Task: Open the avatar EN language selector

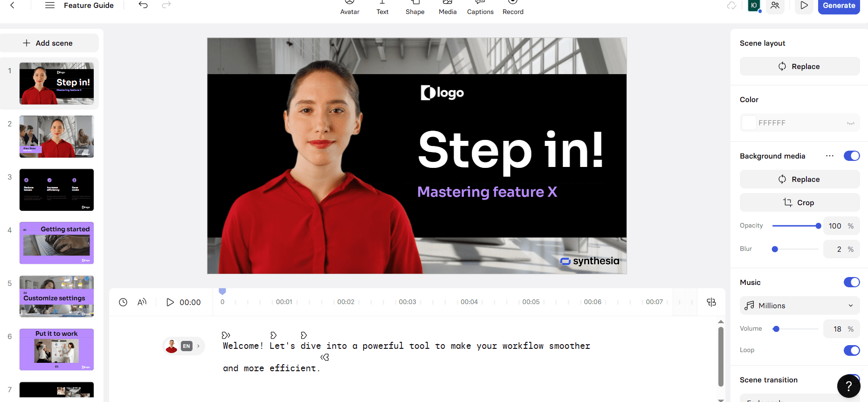Action: click(x=187, y=346)
